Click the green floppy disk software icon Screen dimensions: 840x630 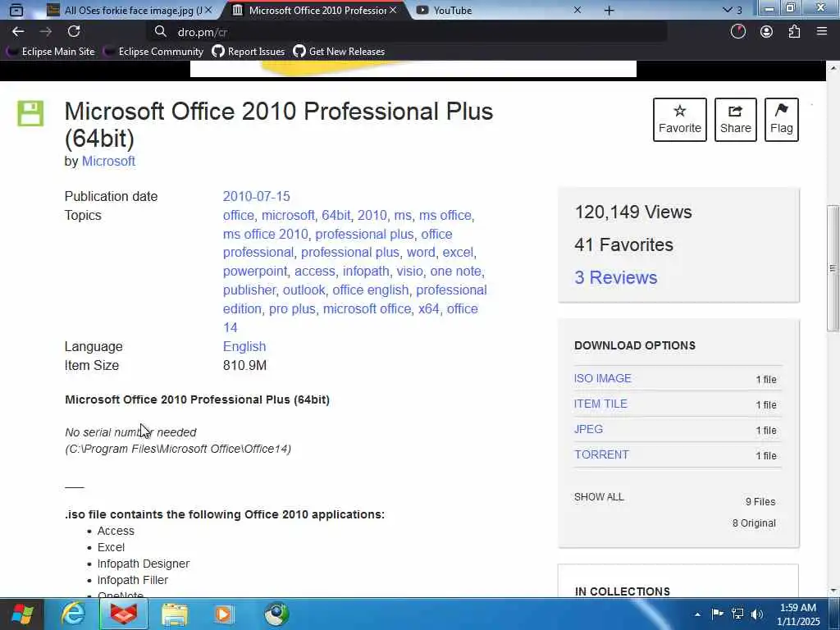30,113
